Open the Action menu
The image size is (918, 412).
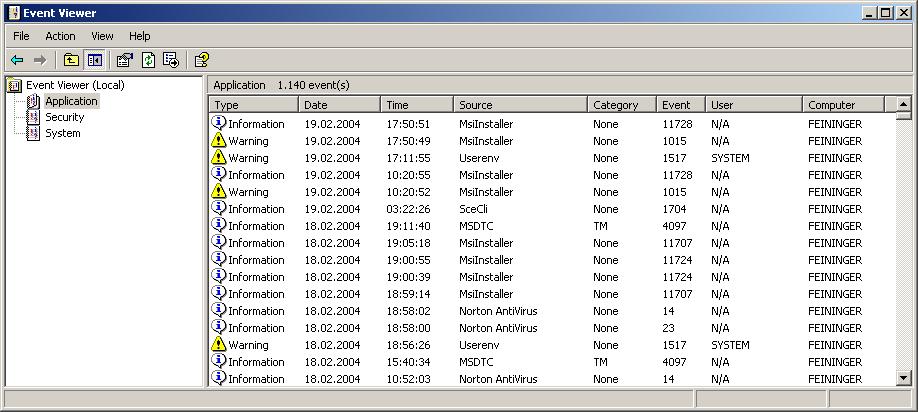60,36
